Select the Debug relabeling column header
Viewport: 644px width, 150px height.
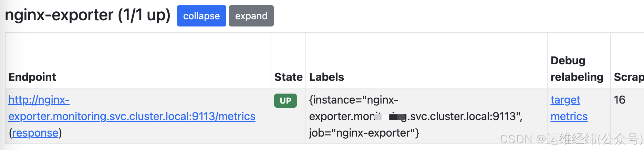577,69
